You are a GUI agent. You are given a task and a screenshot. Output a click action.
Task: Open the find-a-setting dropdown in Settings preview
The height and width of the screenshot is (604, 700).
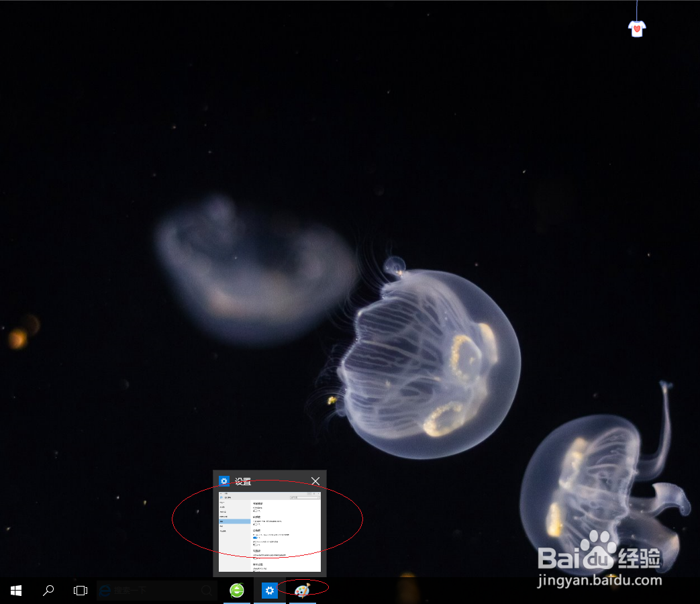pos(305,497)
